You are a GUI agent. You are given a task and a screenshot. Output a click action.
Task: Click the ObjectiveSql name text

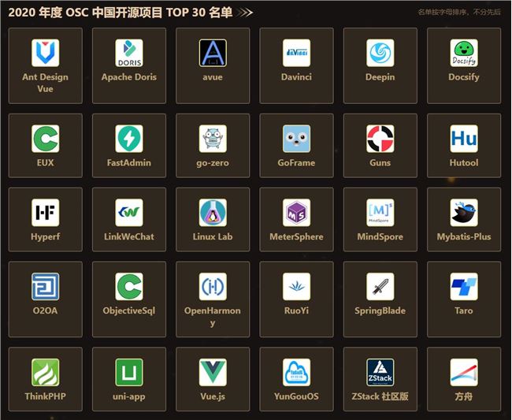129,311
